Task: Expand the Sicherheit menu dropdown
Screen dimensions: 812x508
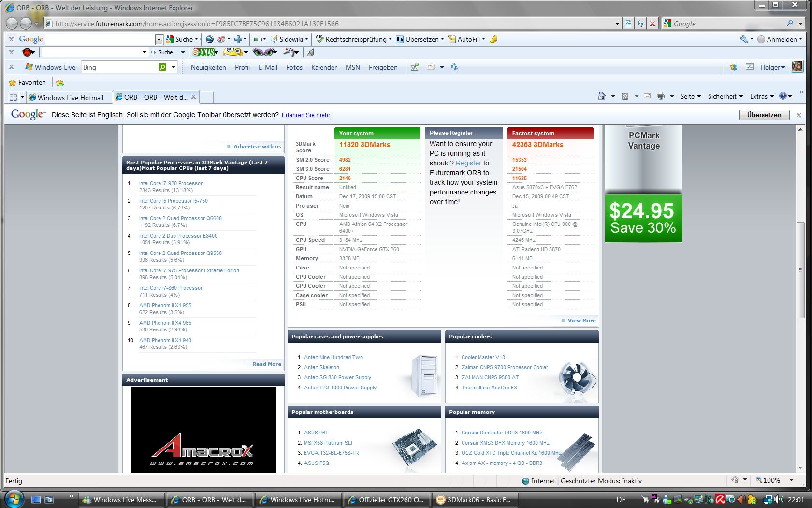Action: [x=741, y=96]
